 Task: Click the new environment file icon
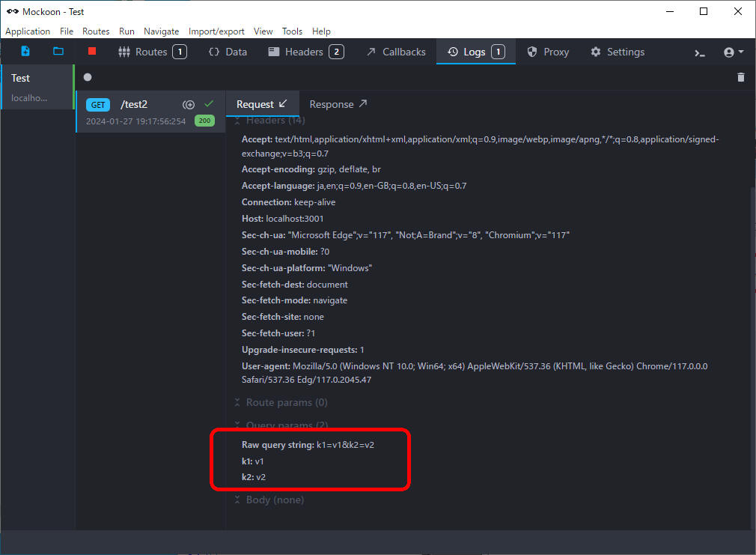click(25, 52)
